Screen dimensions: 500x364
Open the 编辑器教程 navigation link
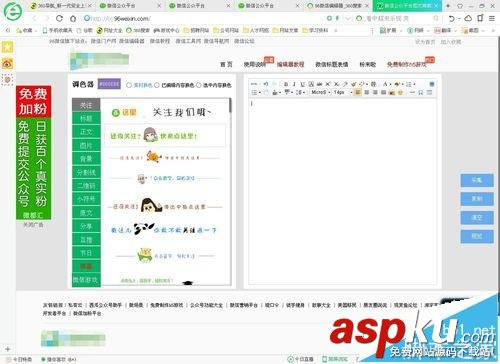click(x=290, y=64)
